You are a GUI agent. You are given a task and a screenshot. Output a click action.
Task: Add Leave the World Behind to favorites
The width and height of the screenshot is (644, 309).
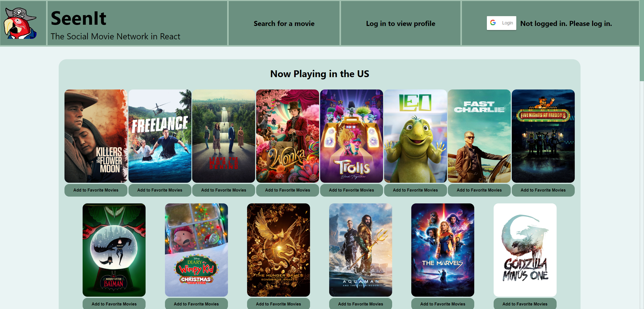coord(224,190)
